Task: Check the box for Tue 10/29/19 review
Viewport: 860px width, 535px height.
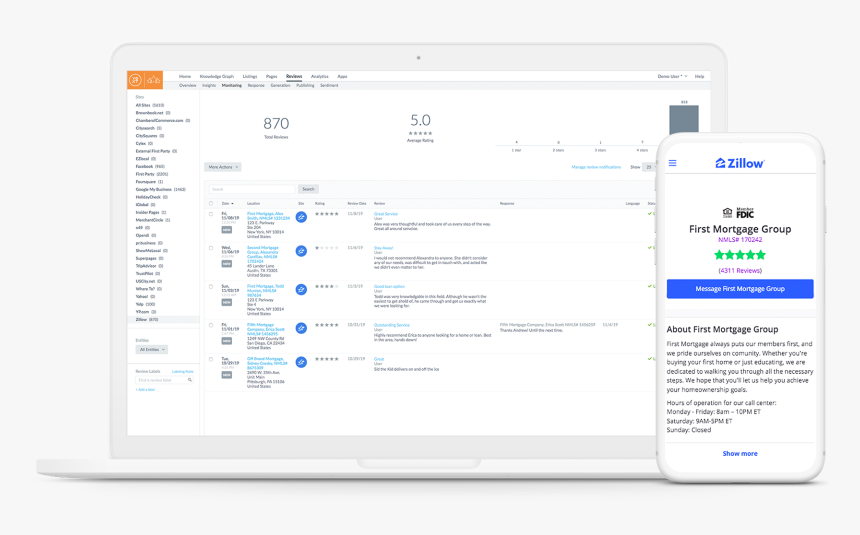Action: point(211,359)
